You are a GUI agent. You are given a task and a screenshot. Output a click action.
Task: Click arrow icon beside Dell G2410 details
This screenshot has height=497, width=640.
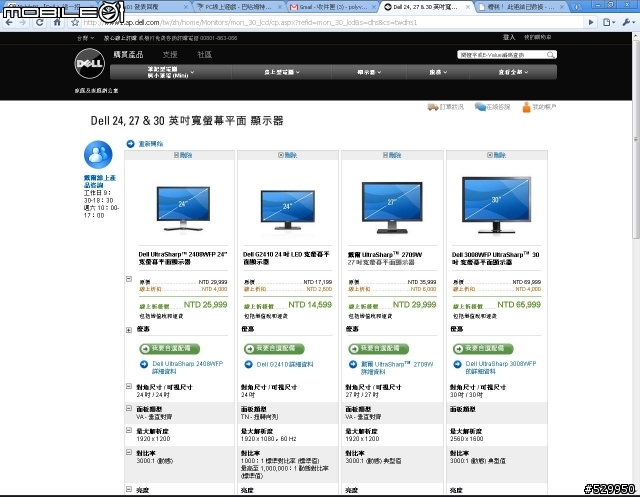249,364
